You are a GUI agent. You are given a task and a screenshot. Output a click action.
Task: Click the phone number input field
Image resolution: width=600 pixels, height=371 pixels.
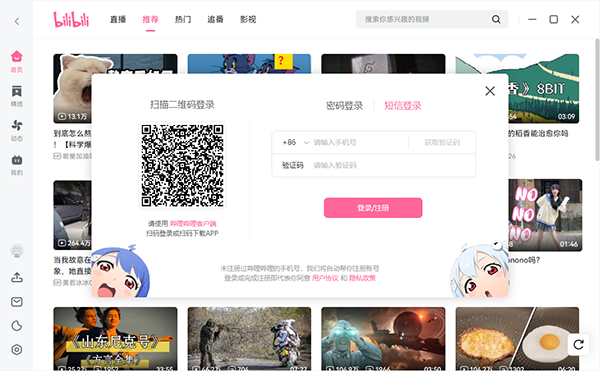pos(360,142)
